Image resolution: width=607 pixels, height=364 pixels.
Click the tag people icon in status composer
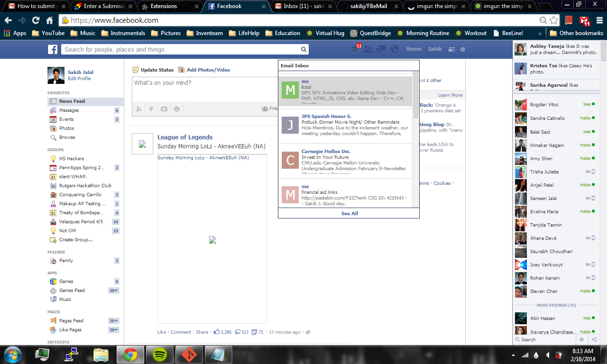138,109
